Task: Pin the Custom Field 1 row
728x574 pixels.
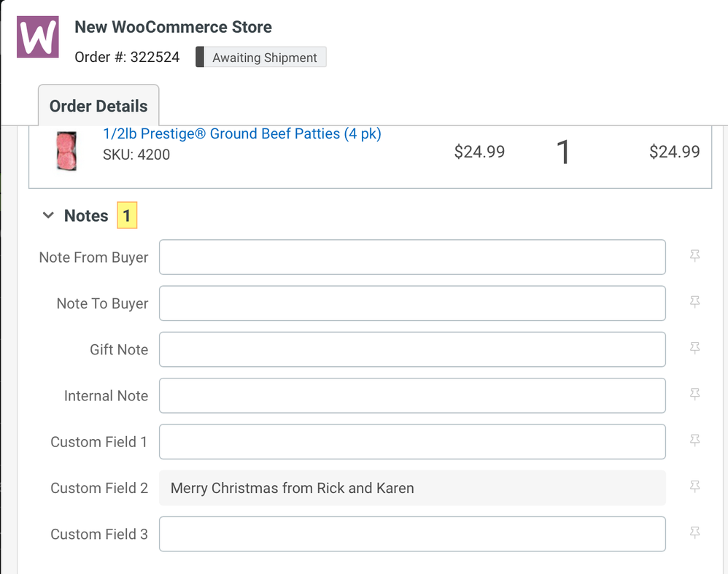Action: [x=694, y=441]
